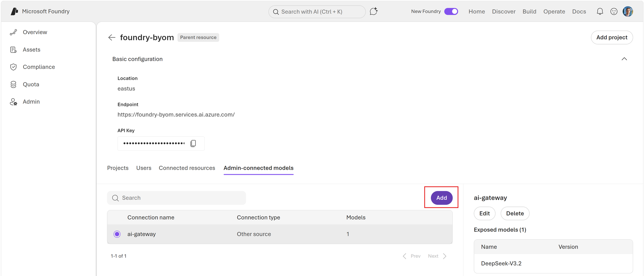The width and height of the screenshot is (644, 276).
Task: Click the connections Search field
Action: point(176,198)
